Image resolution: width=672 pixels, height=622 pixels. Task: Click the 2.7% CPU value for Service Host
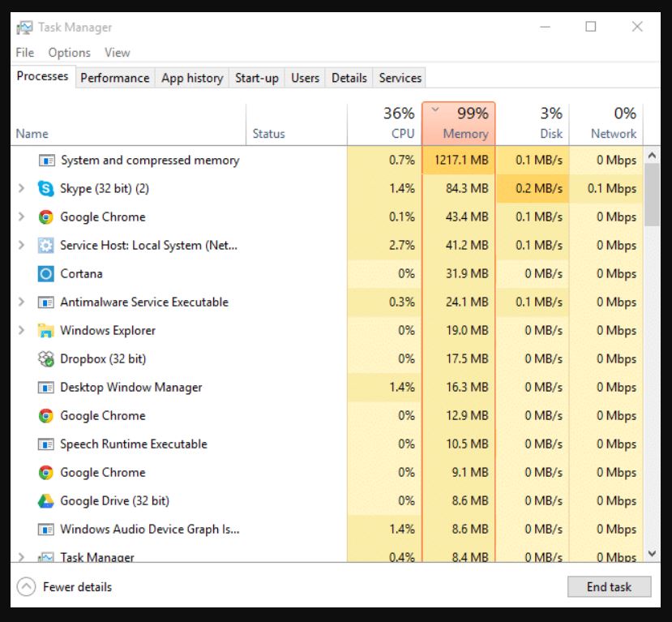402,245
